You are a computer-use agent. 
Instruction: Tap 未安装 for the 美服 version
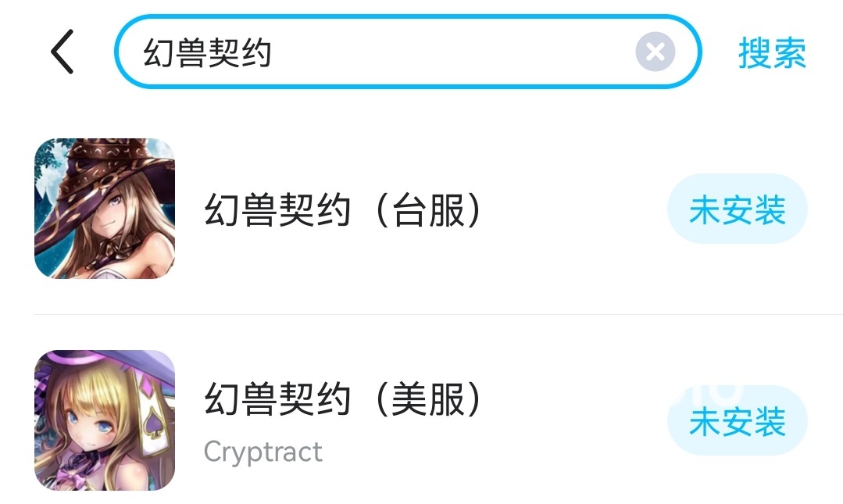click(737, 422)
